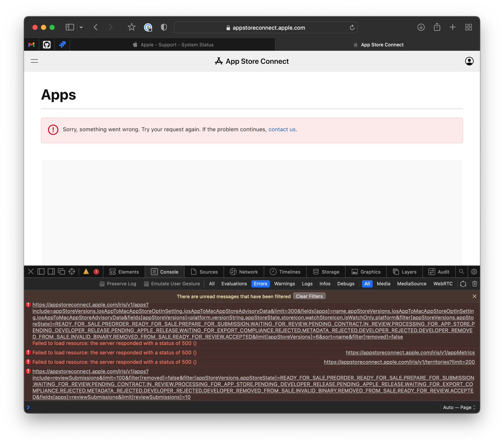Viewport: 504px width, 445px height.
Task: Switch to the Storage tab
Action: (x=326, y=272)
